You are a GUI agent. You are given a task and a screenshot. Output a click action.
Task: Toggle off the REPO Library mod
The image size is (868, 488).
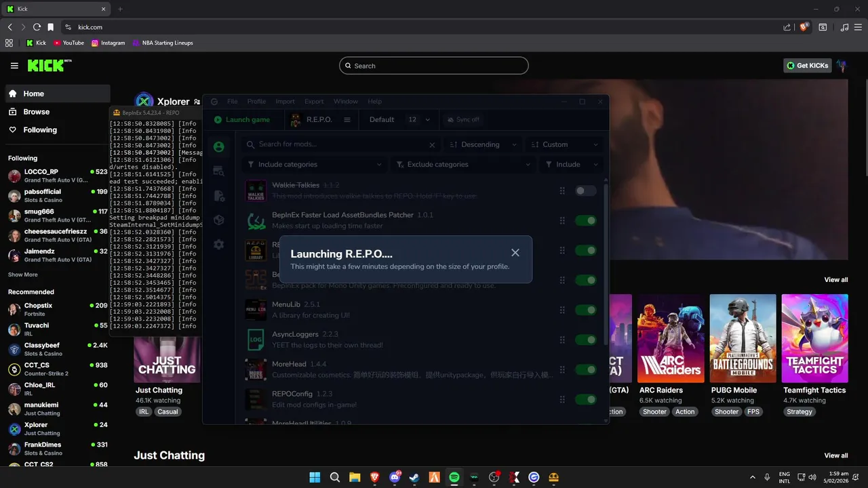585,250
